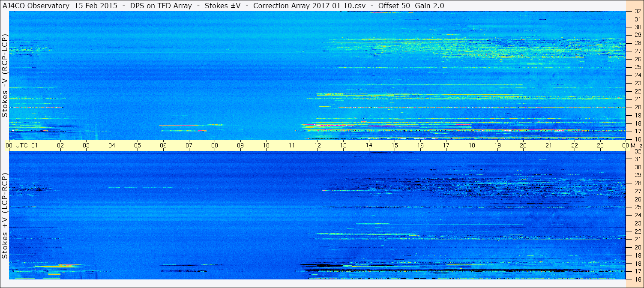The height and width of the screenshot is (288, 644).
Task: Select the 02 hour time marker
Action: [60, 145]
